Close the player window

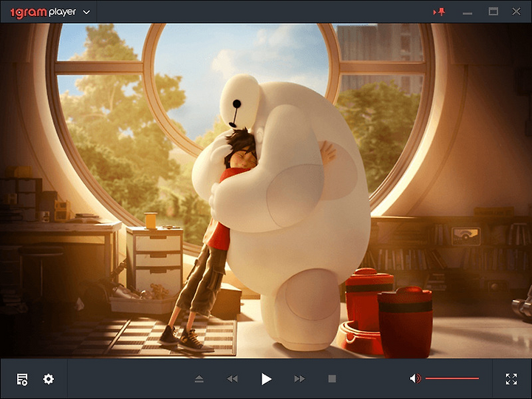516,12
